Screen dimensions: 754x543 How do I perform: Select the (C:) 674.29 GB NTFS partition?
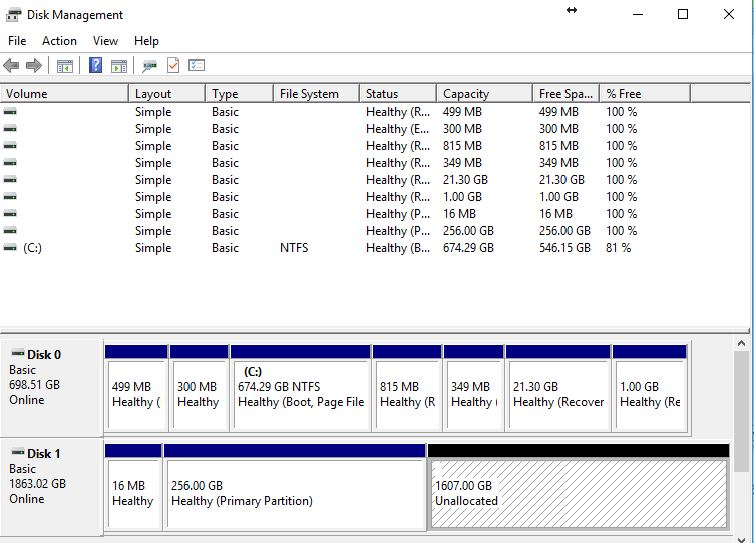click(300, 395)
